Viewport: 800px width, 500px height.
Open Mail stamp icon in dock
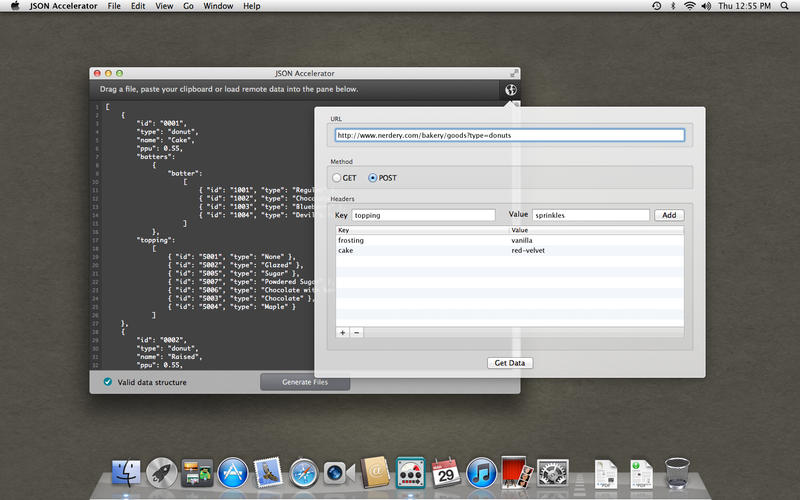coord(268,472)
